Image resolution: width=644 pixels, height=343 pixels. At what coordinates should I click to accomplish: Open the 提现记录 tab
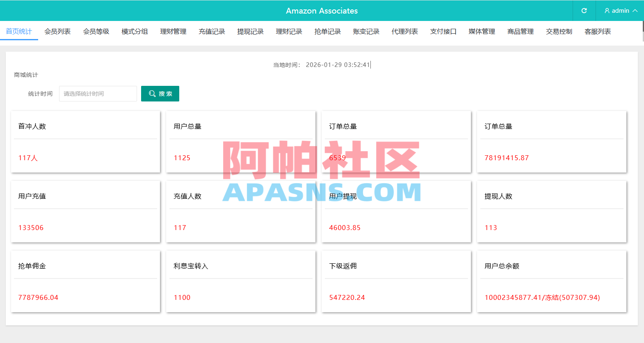(250, 32)
